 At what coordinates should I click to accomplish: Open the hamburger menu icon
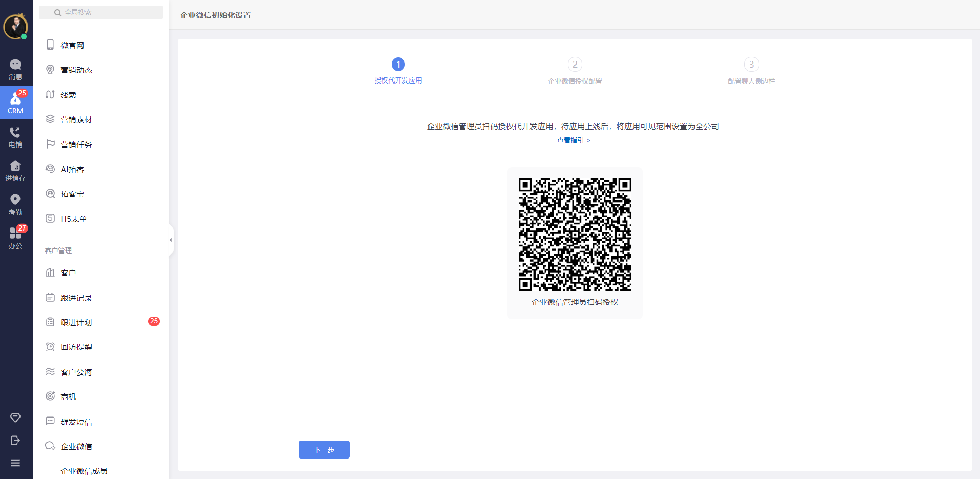(x=15, y=463)
